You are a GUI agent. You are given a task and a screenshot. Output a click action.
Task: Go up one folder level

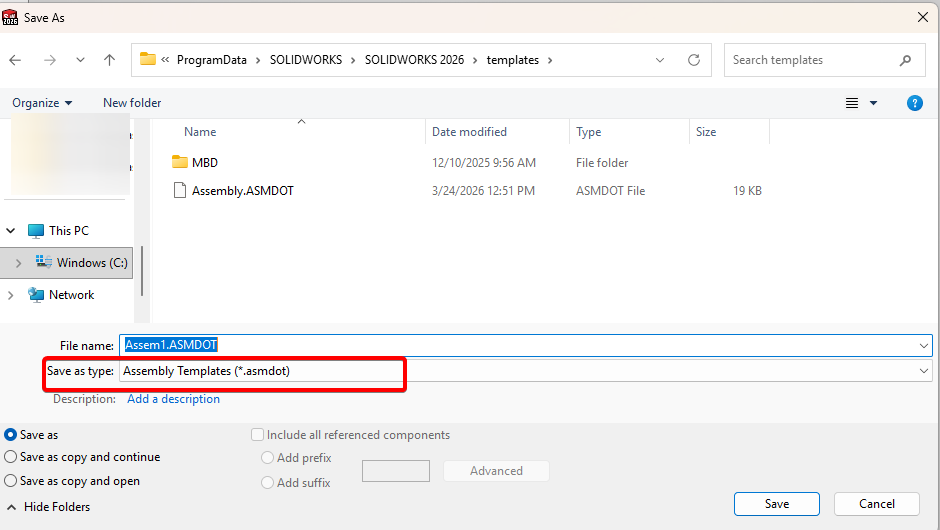pos(109,60)
